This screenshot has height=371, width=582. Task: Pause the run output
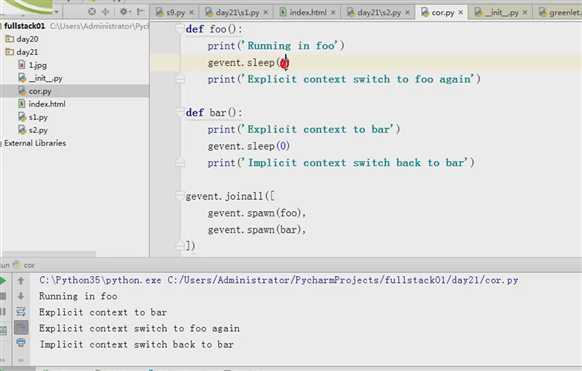click(x=3, y=312)
